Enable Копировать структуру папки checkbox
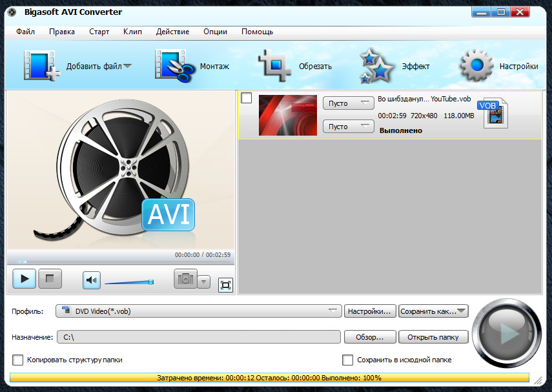The width and height of the screenshot is (552, 392). [17, 360]
